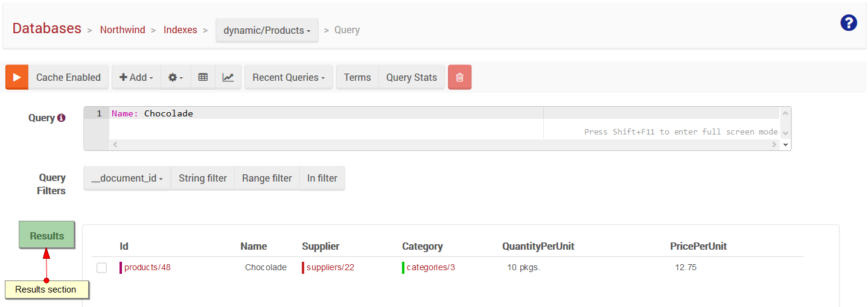This screenshot has width=868, height=307.
Task: Open the products/48 document link
Action: click(147, 267)
